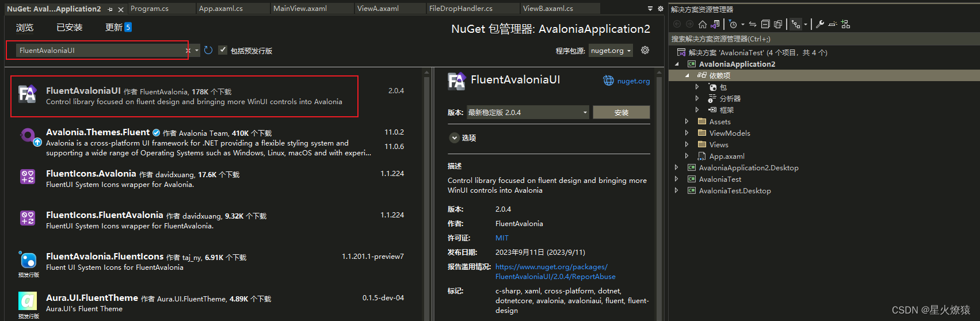Collapse all nodes in Solution Explorer
This screenshot has height=321, width=980.
pos(765,24)
